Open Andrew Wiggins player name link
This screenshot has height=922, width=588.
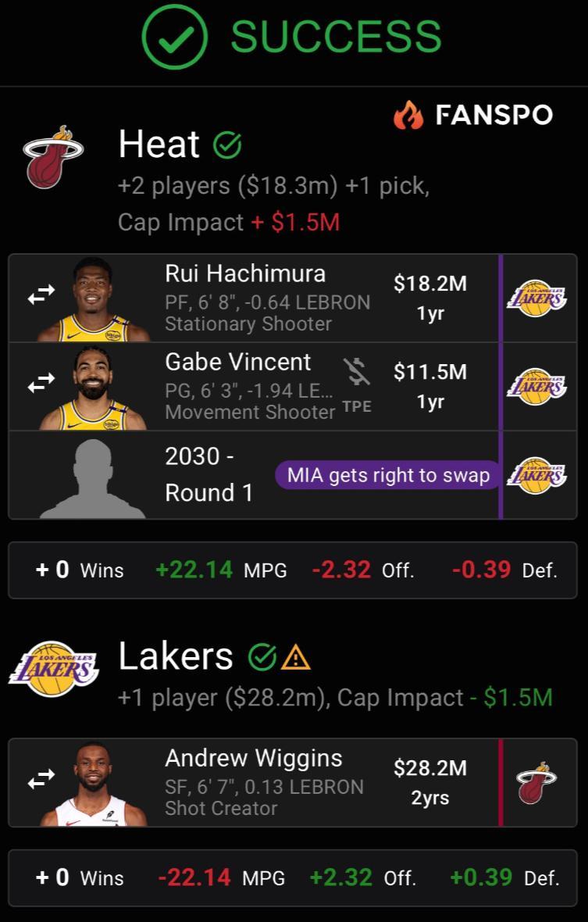click(253, 758)
